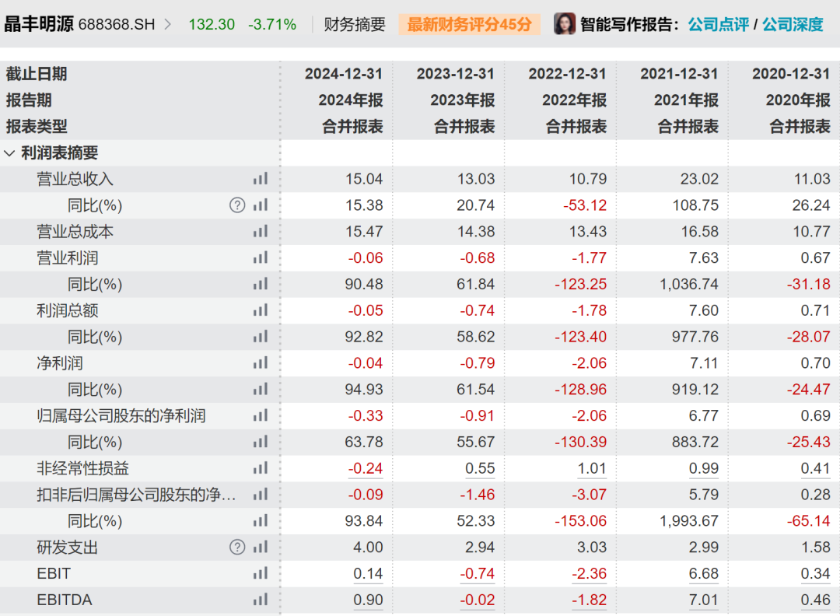
Task: Select the 归属母公司股东的净利润 row label
Action: [121, 415]
